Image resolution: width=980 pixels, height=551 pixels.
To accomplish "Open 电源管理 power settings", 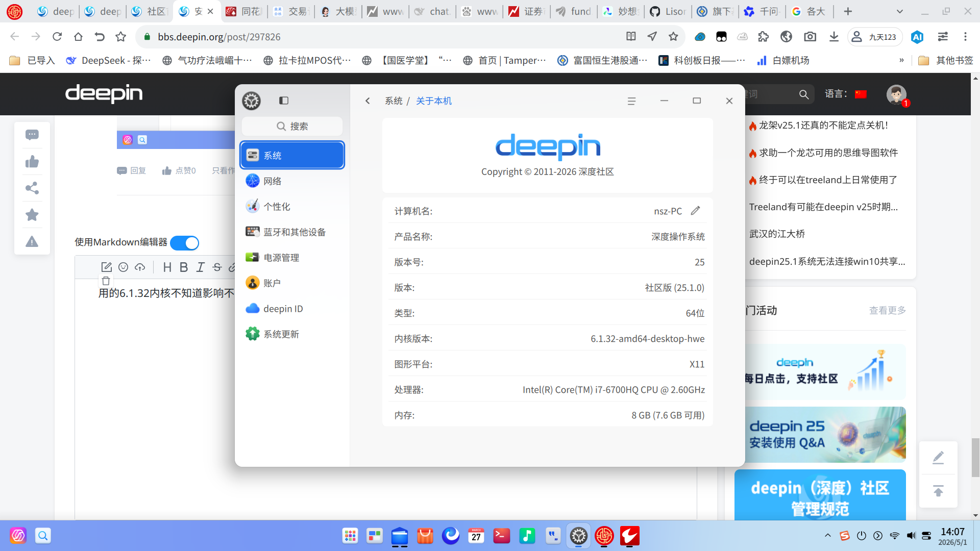I will [292, 258].
